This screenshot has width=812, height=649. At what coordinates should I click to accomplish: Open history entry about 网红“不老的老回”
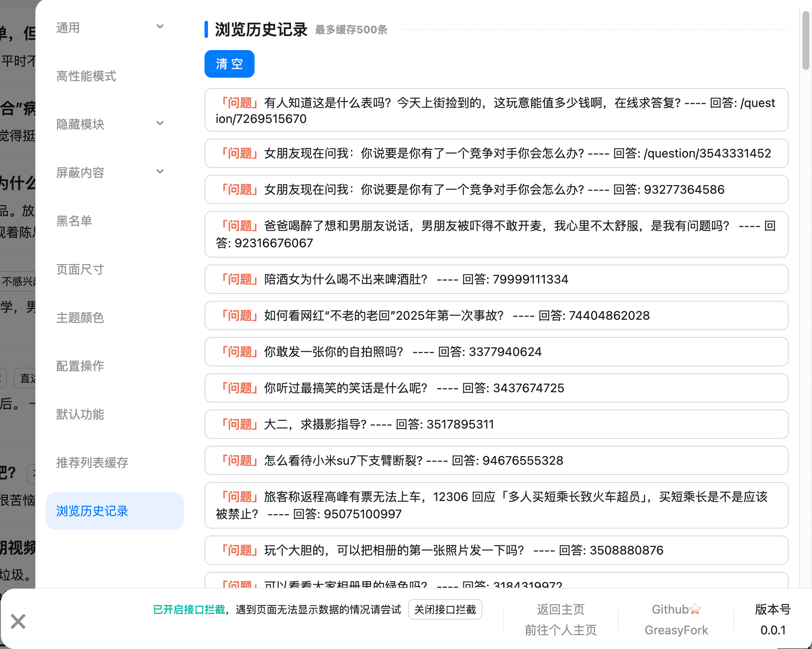(496, 315)
